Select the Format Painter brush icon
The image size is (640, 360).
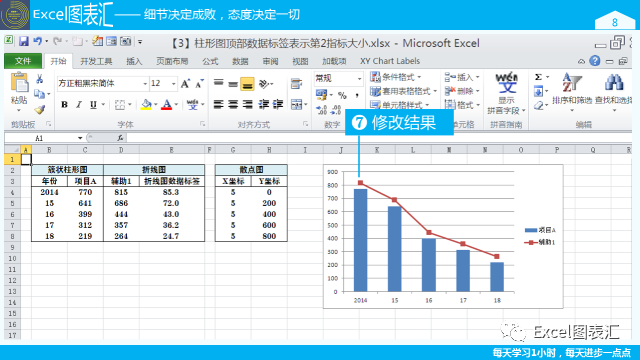(x=40, y=109)
